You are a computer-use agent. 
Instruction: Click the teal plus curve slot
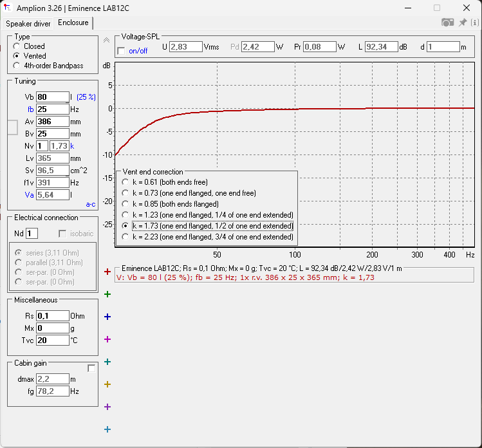pos(107,362)
